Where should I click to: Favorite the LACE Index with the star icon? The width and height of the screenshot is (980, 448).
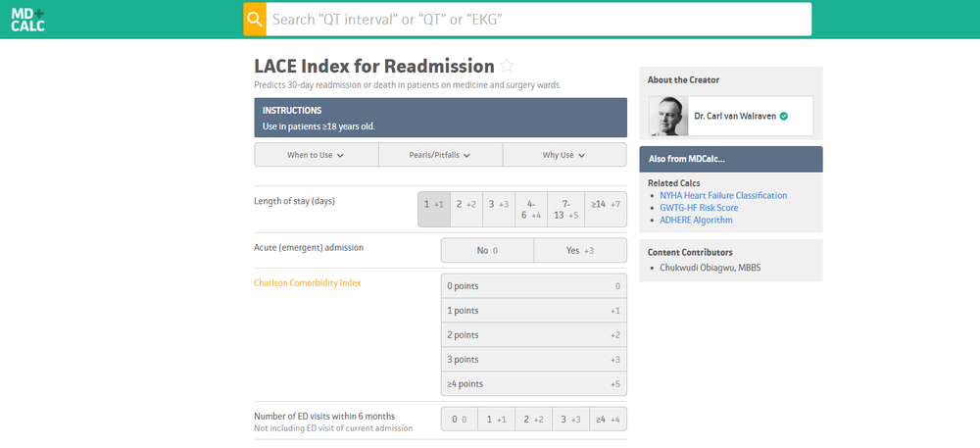click(507, 66)
